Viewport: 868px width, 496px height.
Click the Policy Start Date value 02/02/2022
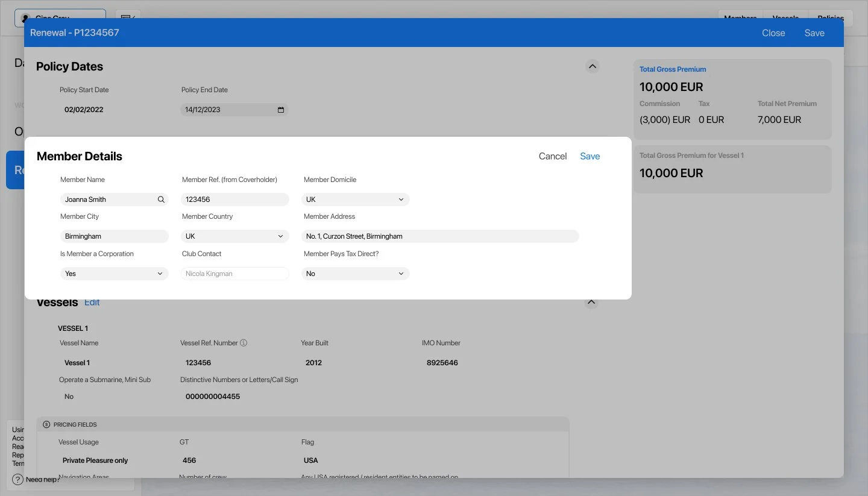point(84,110)
